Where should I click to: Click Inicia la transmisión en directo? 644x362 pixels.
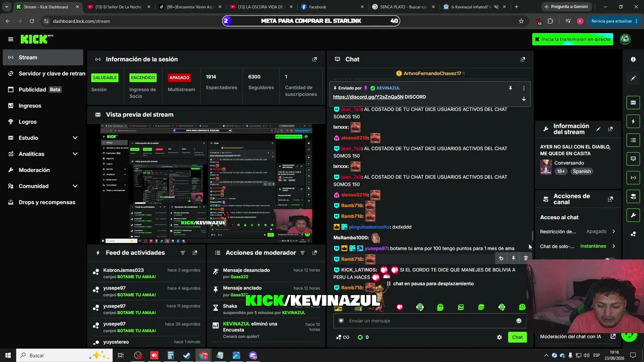[573, 39]
